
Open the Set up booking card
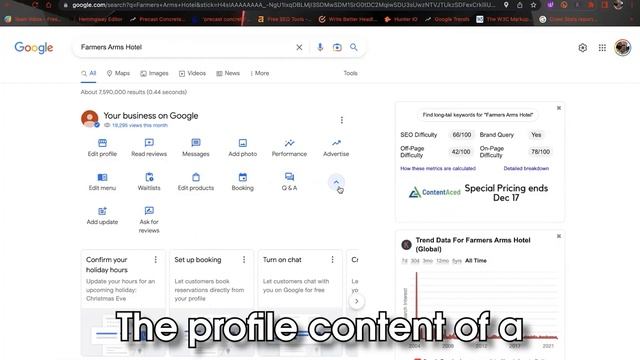211,303
